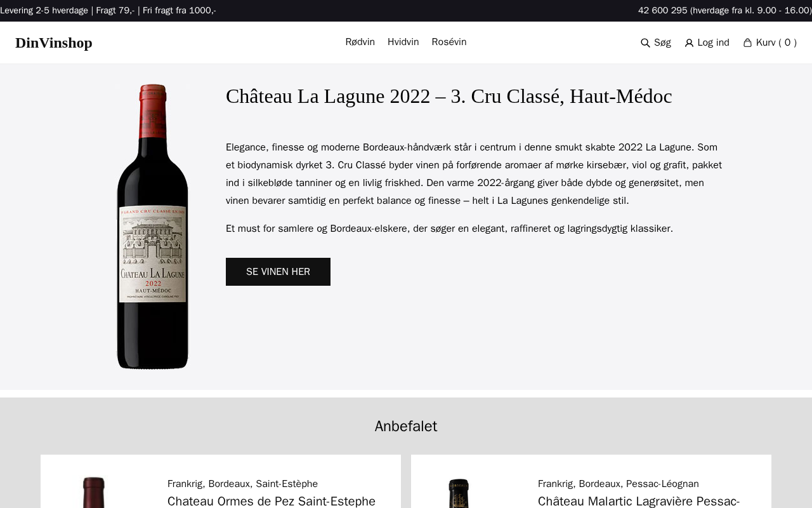
Task: Click the user profile icon
Action: click(x=689, y=43)
